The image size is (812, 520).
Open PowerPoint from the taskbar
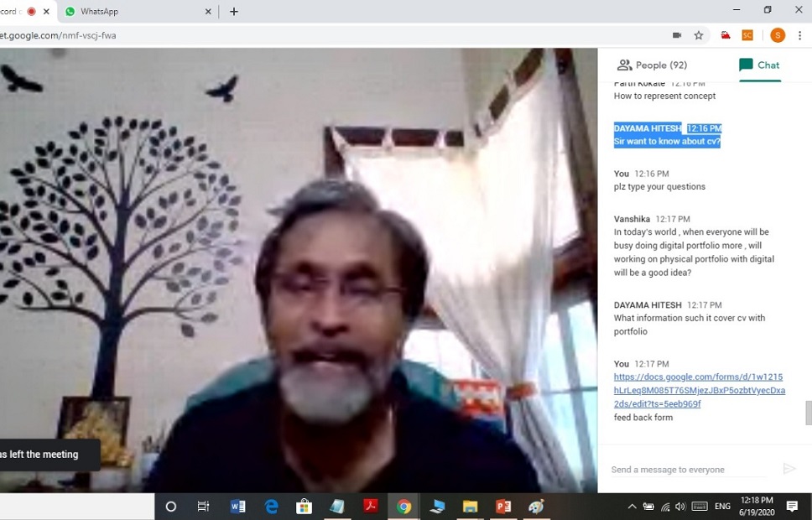click(503, 507)
